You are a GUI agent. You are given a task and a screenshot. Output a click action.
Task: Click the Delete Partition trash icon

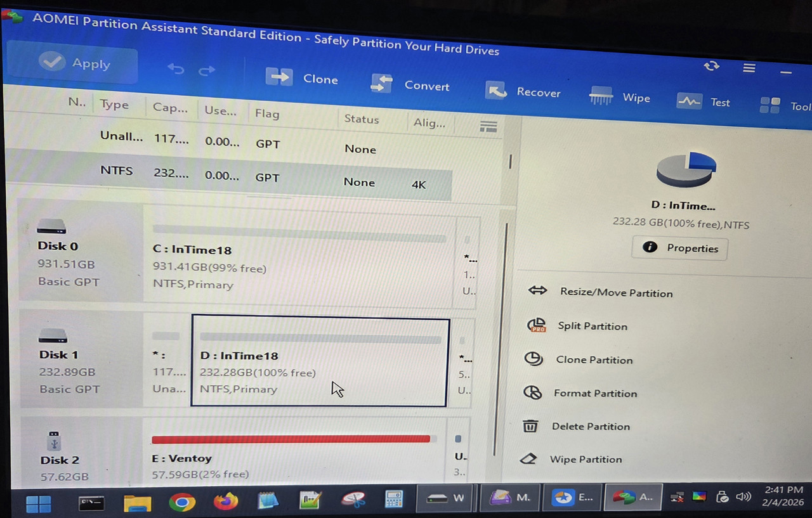click(x=530, y=425)
